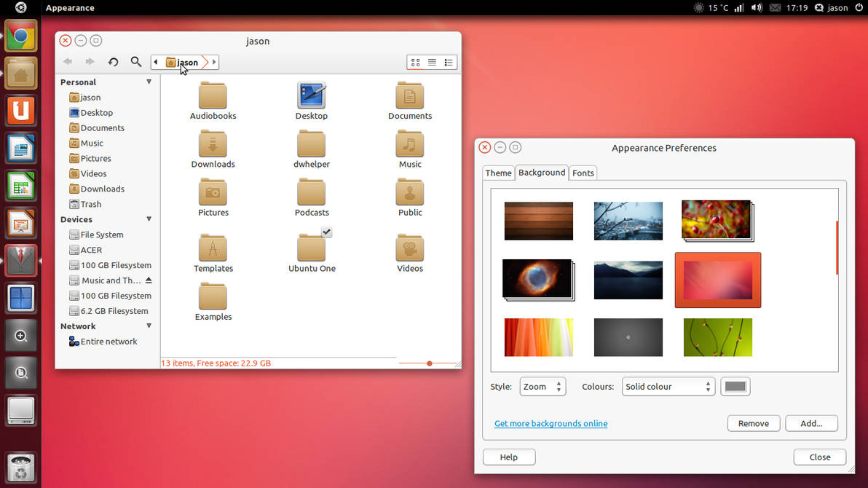Screen dimensions: 868x488
Task: Click the path bar left scroll arrow
Action: coord(156,62)
